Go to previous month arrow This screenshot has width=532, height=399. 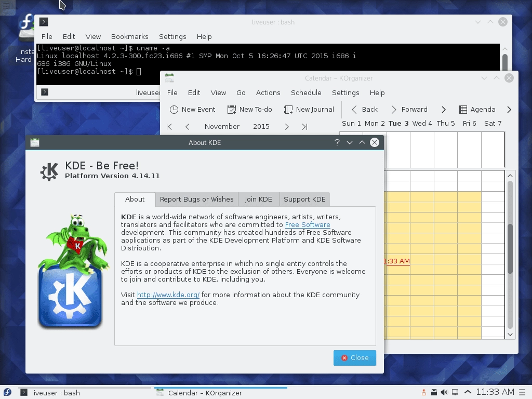[x=187, y=127]
